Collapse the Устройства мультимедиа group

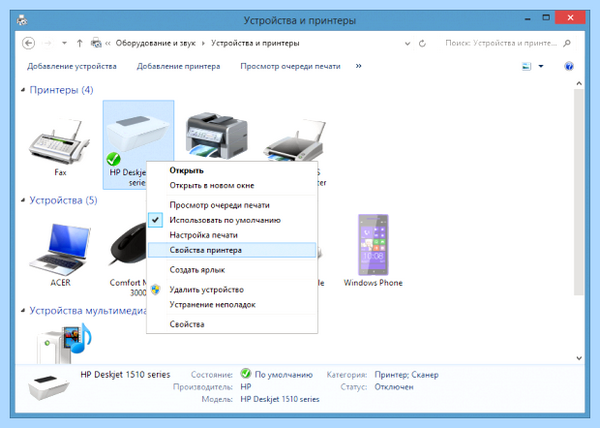23,310
